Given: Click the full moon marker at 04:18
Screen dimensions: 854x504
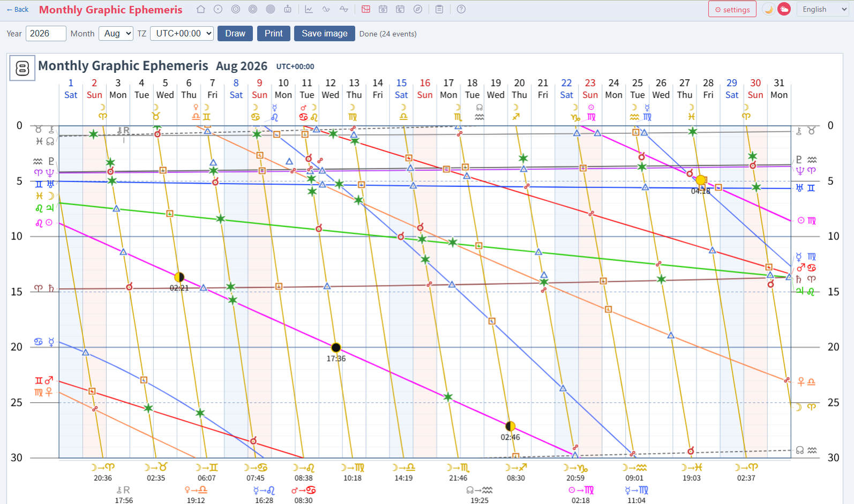Looking at the screenshot, I should pos(701,180).
